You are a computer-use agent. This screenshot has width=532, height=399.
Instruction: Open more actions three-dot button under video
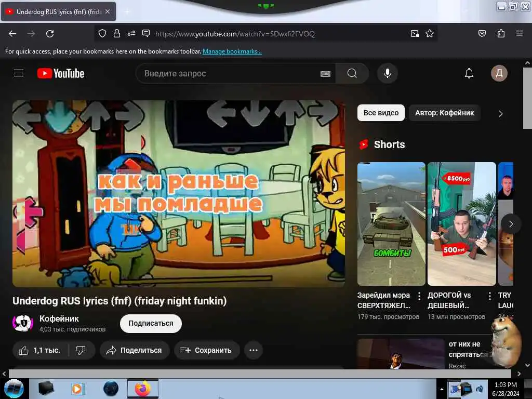click(x=254, y=350)
